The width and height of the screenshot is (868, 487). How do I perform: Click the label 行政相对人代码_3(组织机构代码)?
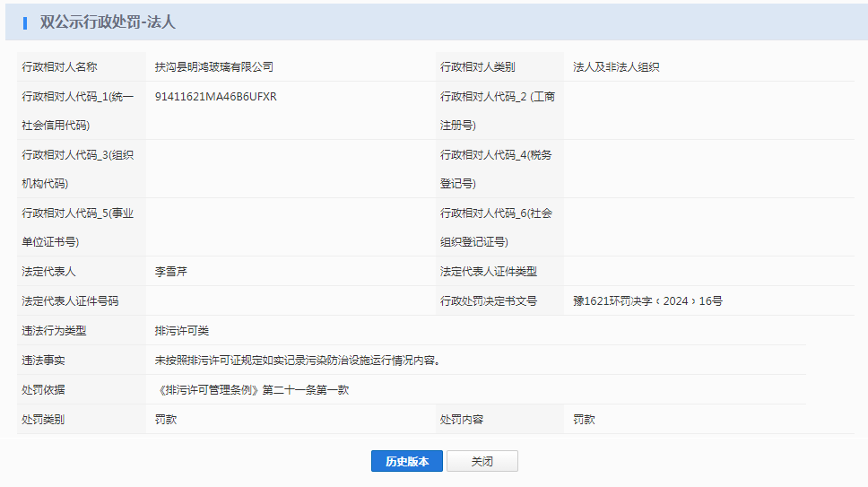tap(77, 169)
